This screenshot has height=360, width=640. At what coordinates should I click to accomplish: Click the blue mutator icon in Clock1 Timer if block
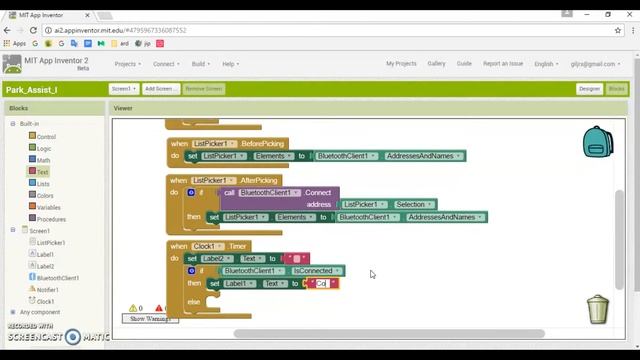coord(191,270)
